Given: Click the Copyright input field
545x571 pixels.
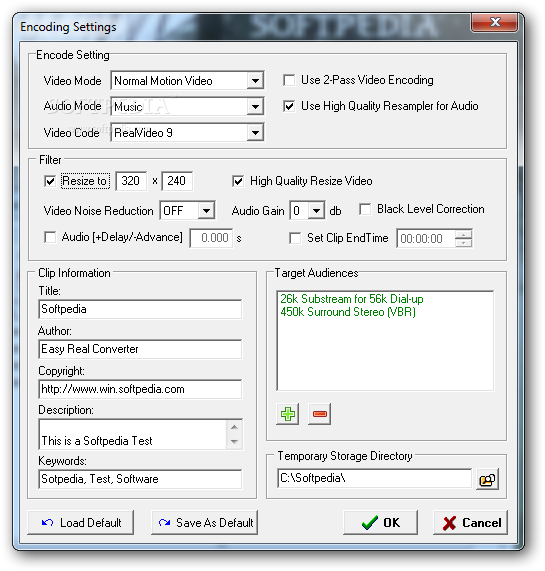Looking at the screenshot, I should pyautogui.click(x=140, y=389).
